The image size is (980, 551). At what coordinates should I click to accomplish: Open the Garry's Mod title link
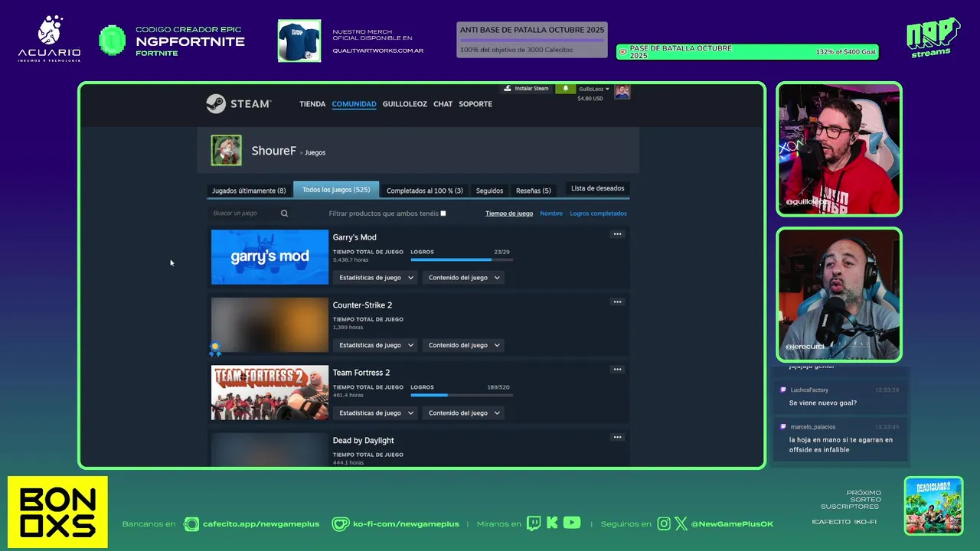pos(354,237)
